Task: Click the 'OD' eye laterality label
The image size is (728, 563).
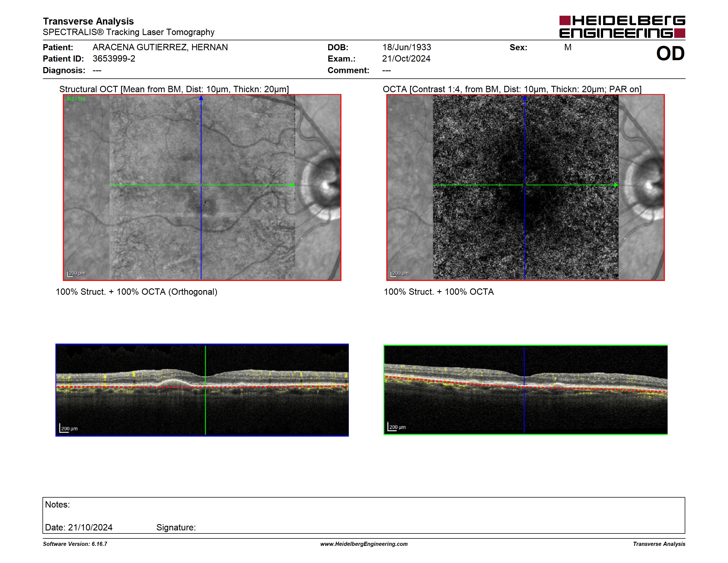Action: click(x=670, y=54)
